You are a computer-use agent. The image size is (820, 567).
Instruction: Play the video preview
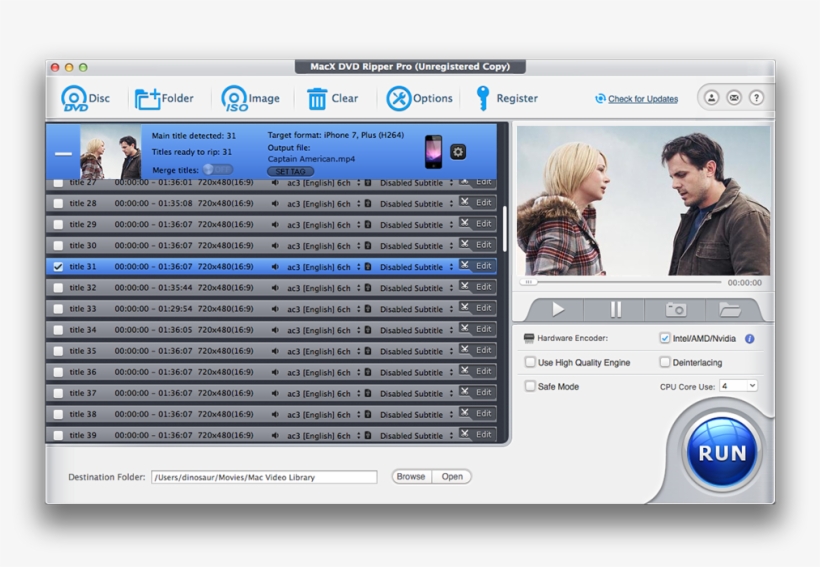coord(557,310)
